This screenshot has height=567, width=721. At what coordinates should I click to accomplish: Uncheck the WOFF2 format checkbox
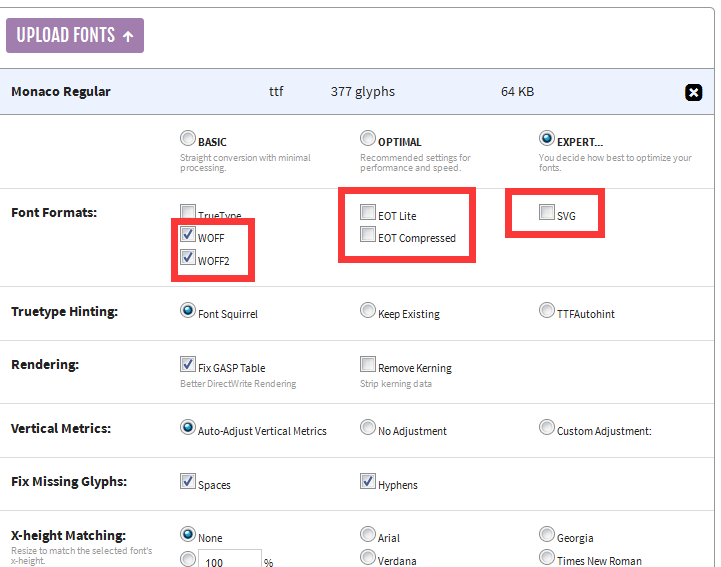[x=188, y=259]
